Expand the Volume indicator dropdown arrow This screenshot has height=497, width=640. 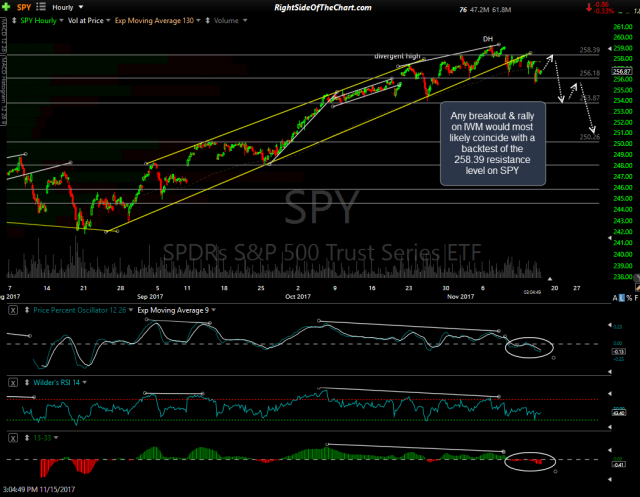pyautogui.click(x=245, y=20)
